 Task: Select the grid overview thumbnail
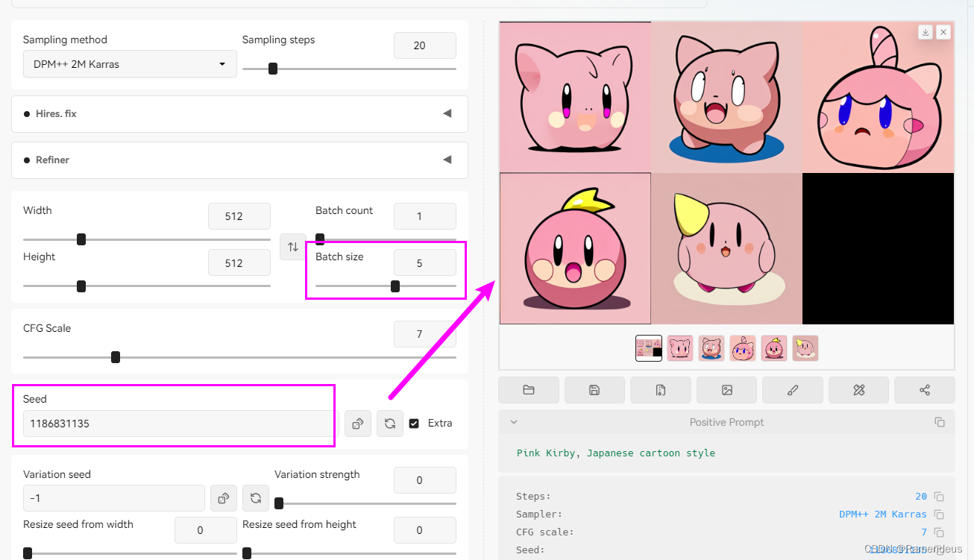649,348
